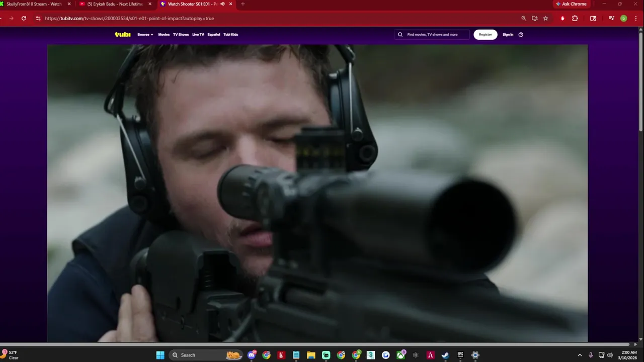Image resolution: width=644 pixels, height=362 pixels.
Task: Mute the Watch Shooter tab audio icon
Action: [x=222, y=4]
